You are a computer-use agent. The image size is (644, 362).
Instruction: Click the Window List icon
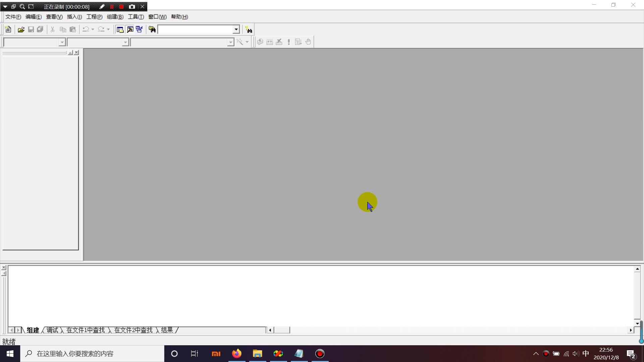pos(140,29)
